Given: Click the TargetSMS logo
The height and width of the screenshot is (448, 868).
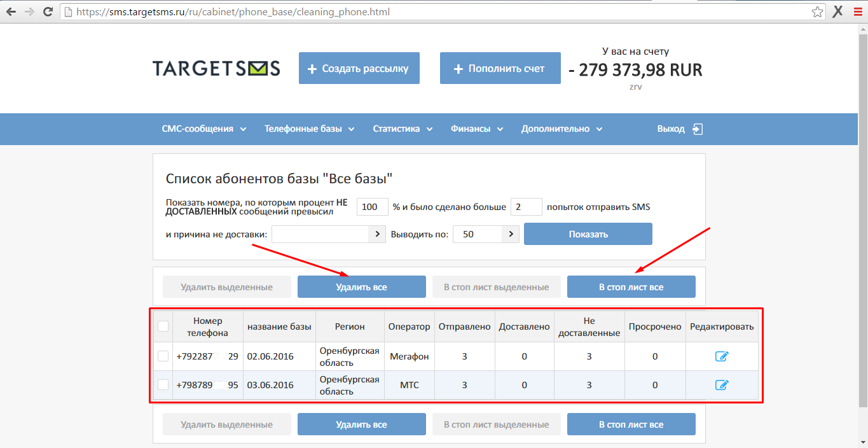Looking at the screenshot, I should (216, 68).
